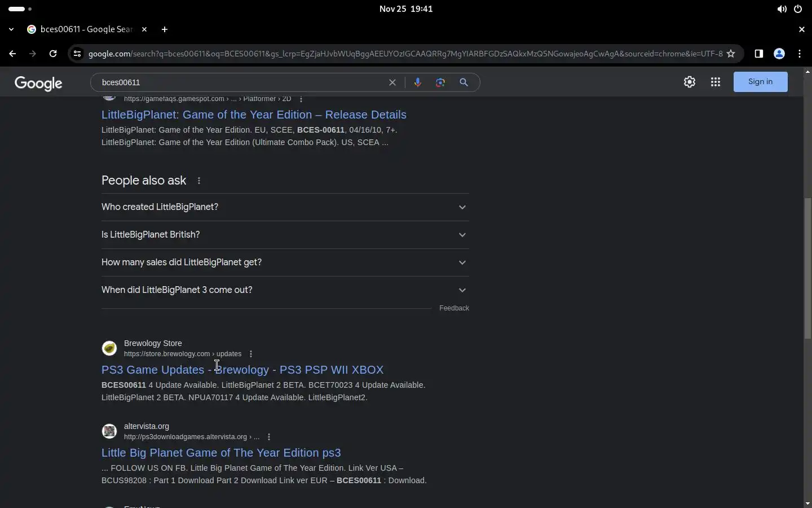Go back using the browser back arrow
Viewport: 812px width, 508px height.
(x=12, y=54)
